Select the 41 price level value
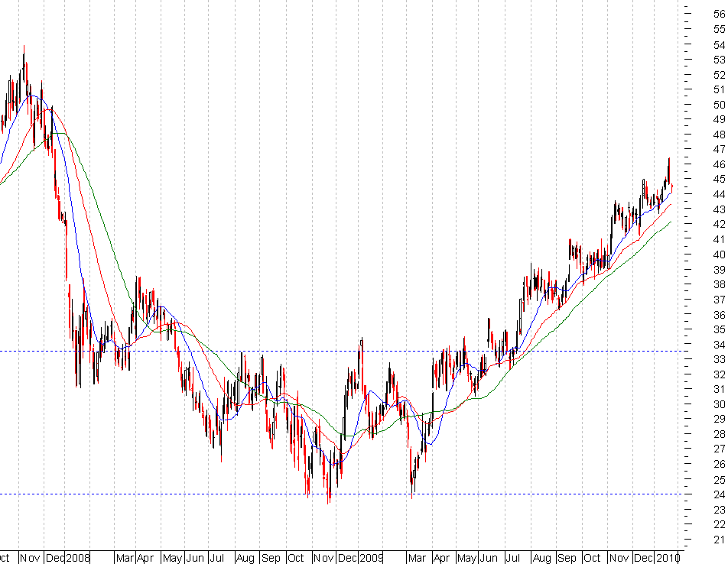 [719, 239]
